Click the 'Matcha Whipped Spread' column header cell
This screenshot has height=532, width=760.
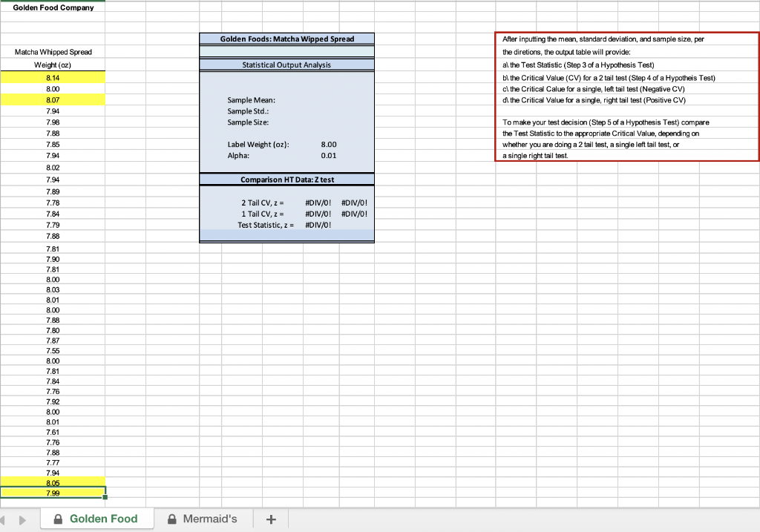53,52
